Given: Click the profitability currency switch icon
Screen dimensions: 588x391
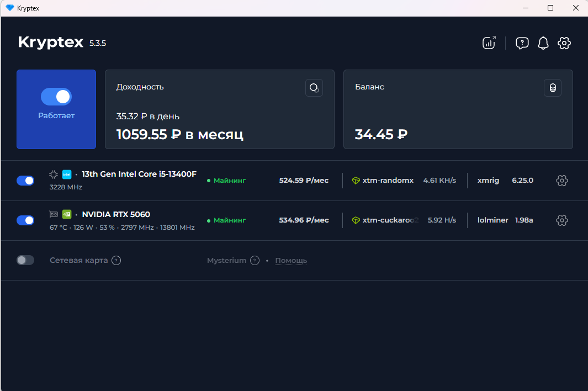Looking at the screenshot, I should click(x=314, y=88).
